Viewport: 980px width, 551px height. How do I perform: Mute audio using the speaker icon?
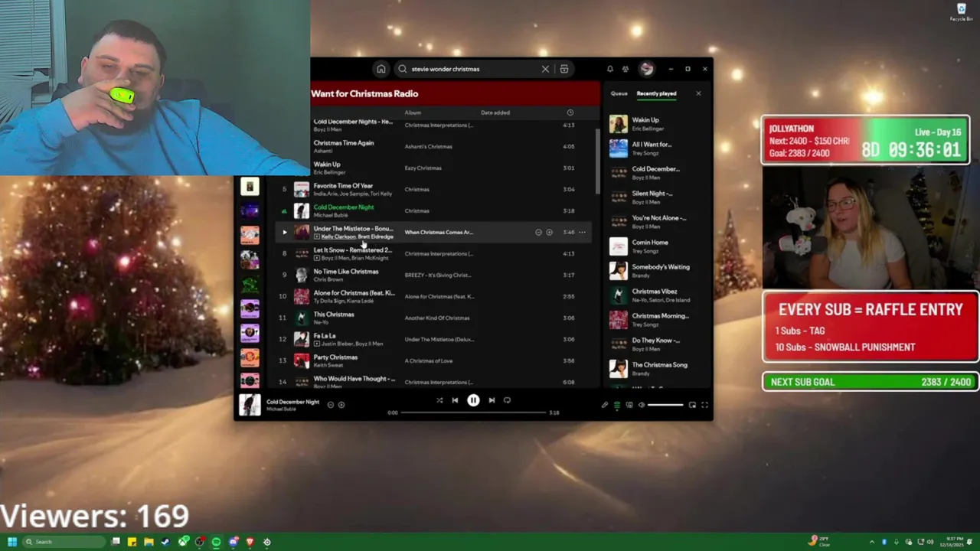(x=642, y=405)
